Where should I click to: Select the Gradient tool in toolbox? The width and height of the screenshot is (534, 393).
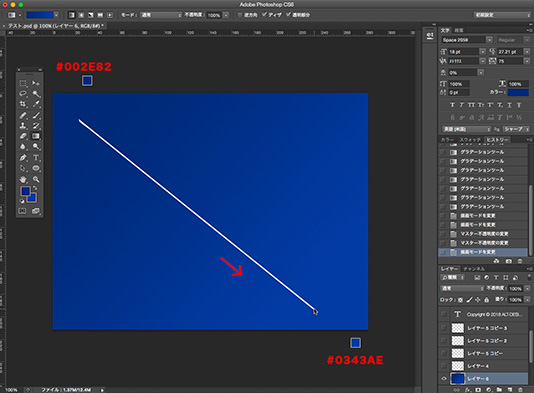coord(36,136)
